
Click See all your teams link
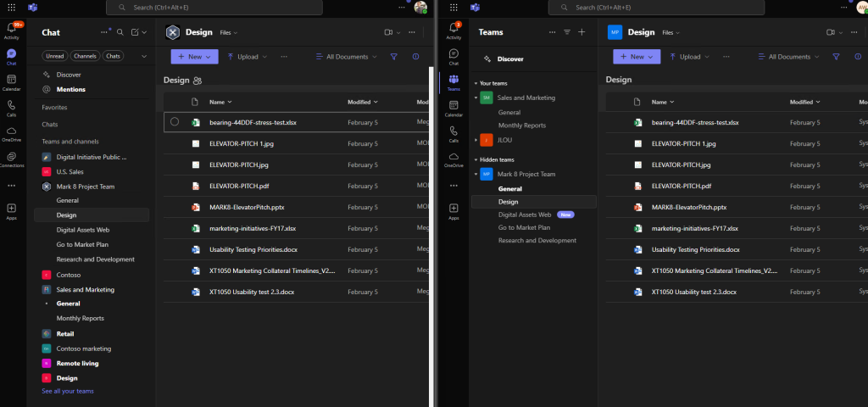click(68, 391)
